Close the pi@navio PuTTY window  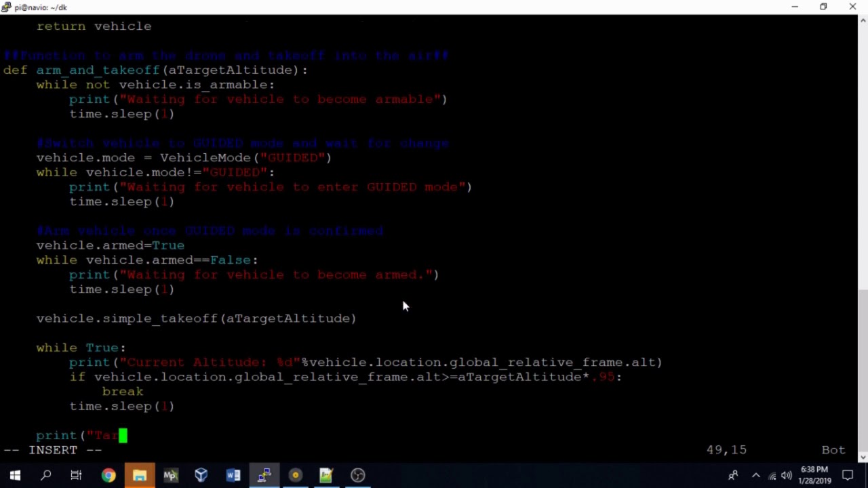click(x=852, y=7)
